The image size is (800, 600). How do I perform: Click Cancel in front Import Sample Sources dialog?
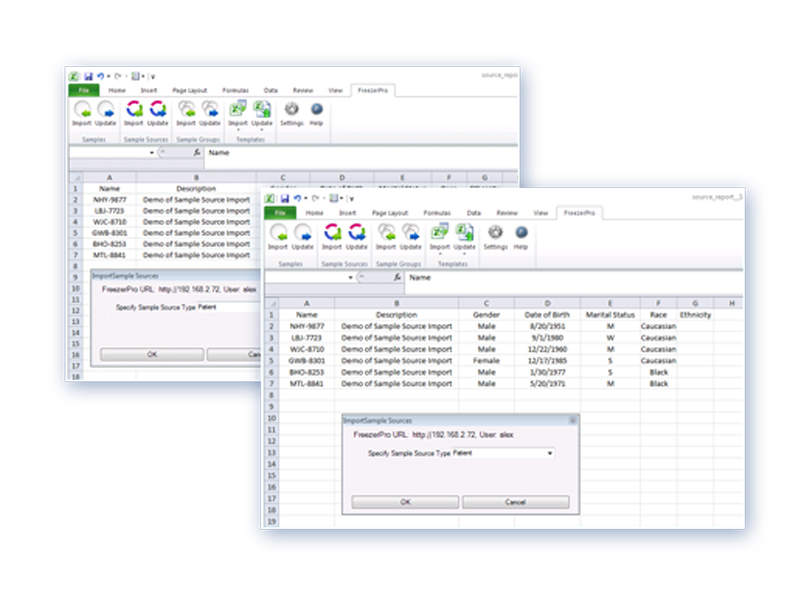tap(515, 502)
